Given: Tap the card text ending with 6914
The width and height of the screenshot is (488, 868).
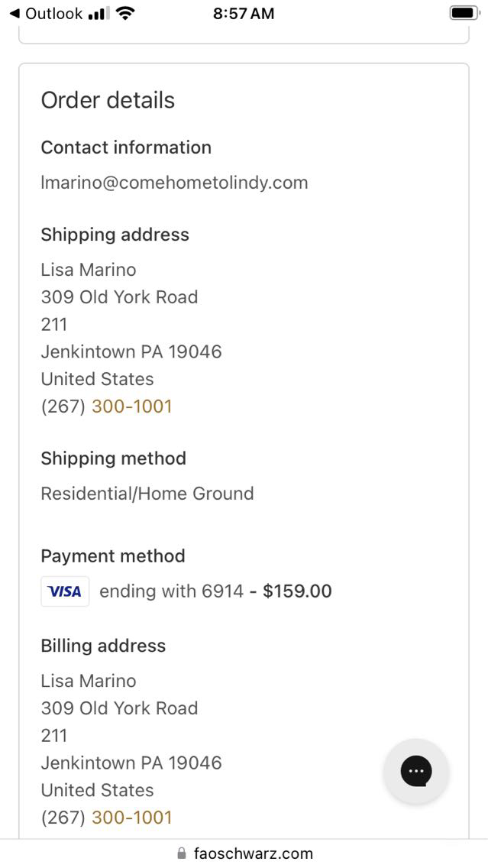Looking at the screenshot, I should click(172, 591).
